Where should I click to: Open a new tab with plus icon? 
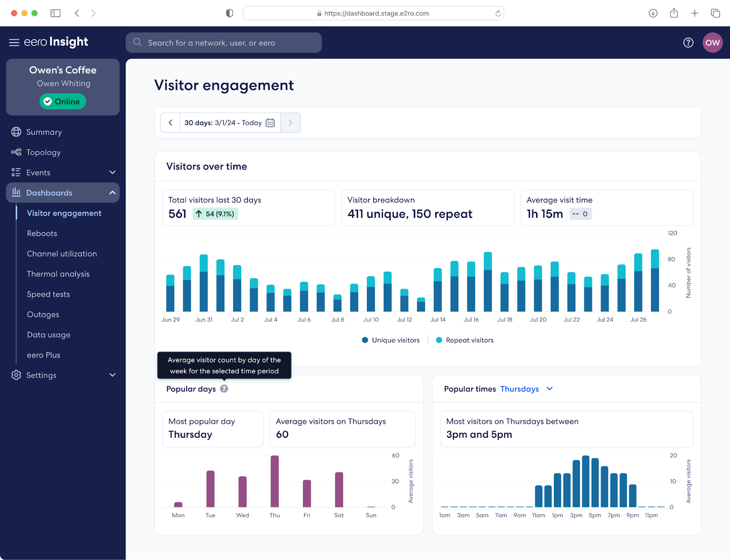click(694, 13)
